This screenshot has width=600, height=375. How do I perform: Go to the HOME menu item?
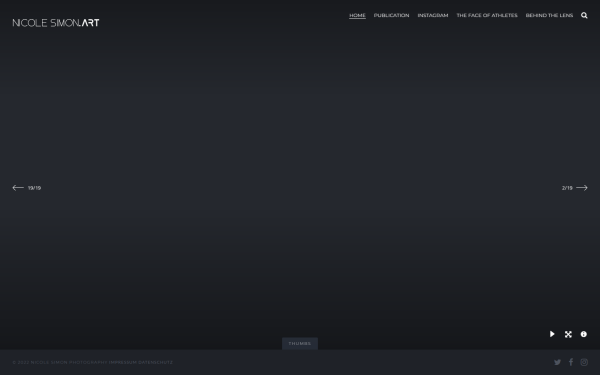tap(357, 15)
